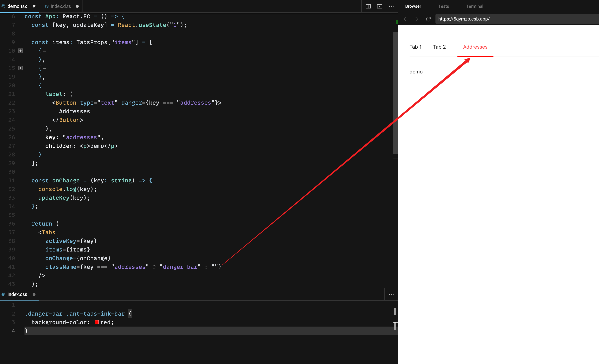Select the Addresses tab in the preview
The height and width of the screenshot is (364, 599).
[475, 47]
